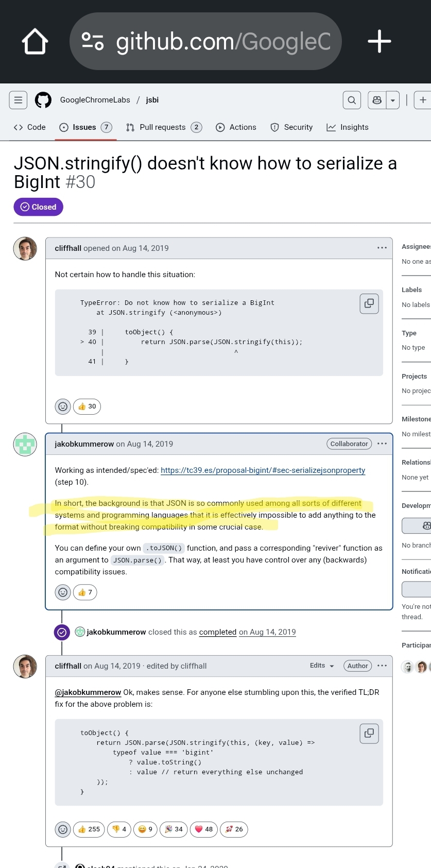Click the Author badge
Viewport: 431px width, 868px height.
(357, 666)
